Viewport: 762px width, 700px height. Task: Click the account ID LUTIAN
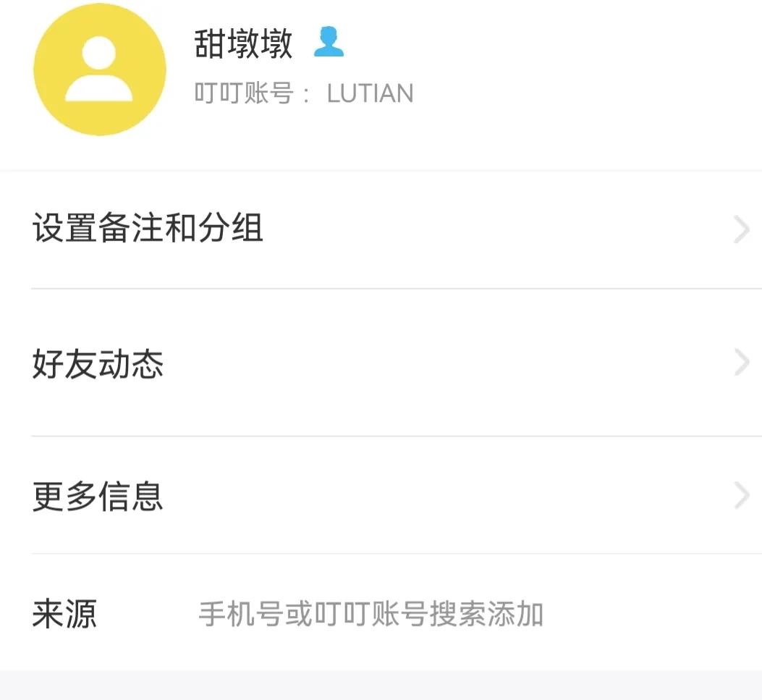tap(371, 93)
